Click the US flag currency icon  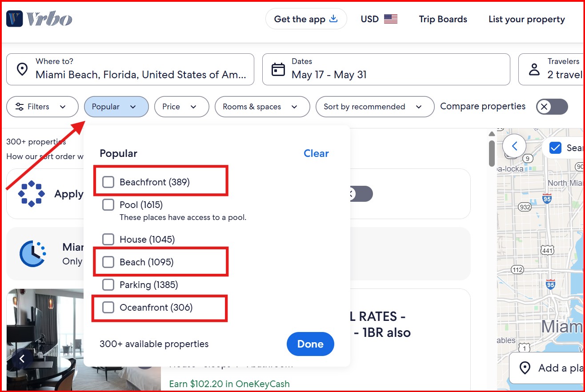(391, 19)
